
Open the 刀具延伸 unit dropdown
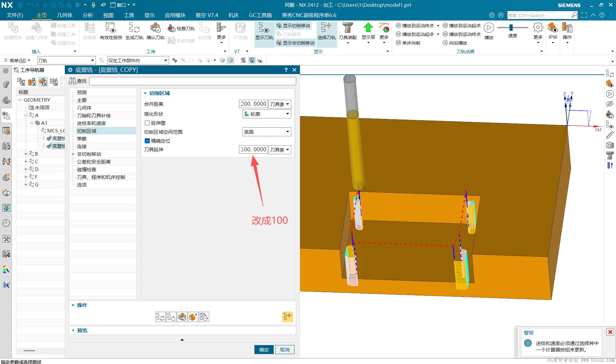[280, 149]
